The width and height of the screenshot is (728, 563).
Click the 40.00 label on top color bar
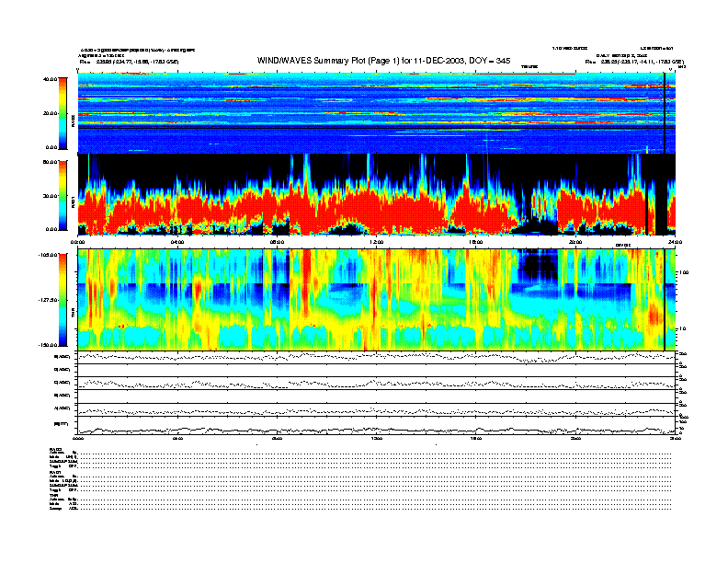tap(50, 79)
